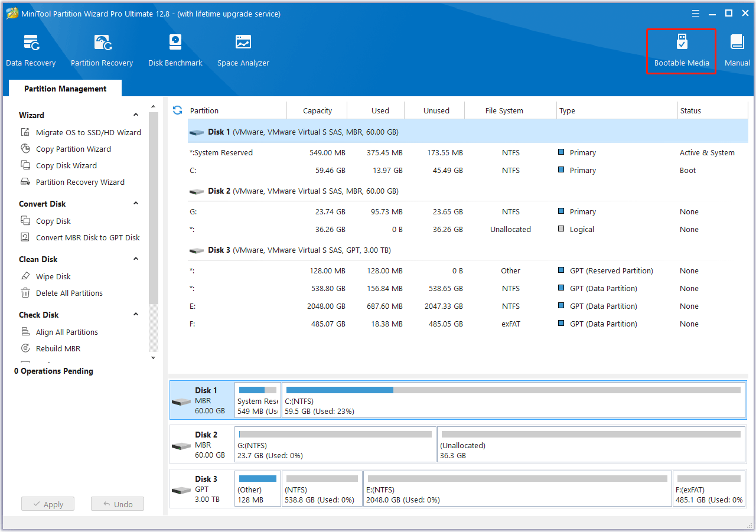Start Partition Recovery Wizard in sidebar

(x=73, y=182)
